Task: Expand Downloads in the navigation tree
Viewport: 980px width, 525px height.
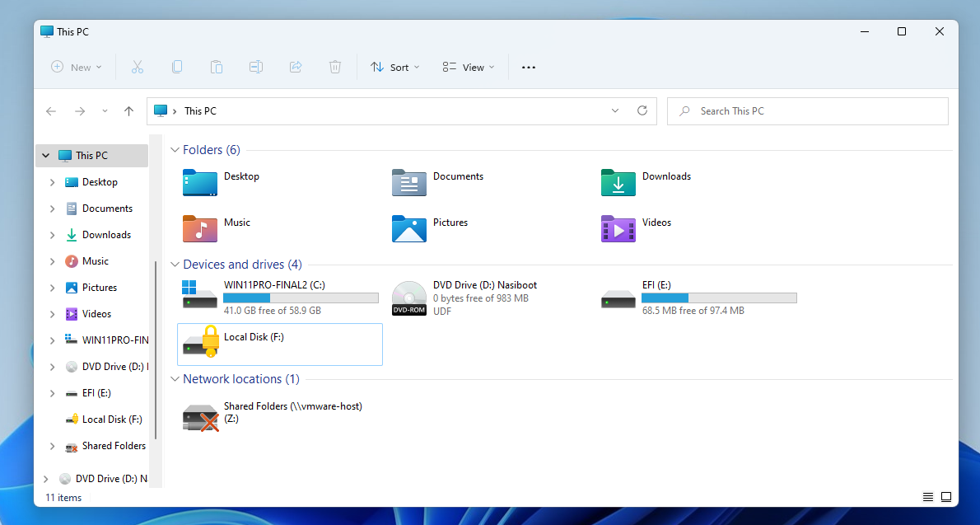Action: click(53, 235)
